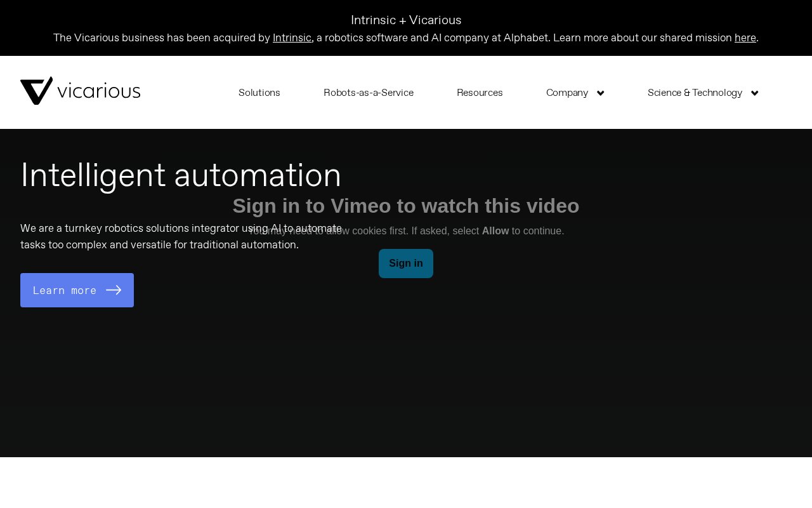This screenshot has width=812, height=508.
Task: Go to the Resources page
Action: point(480,93)
